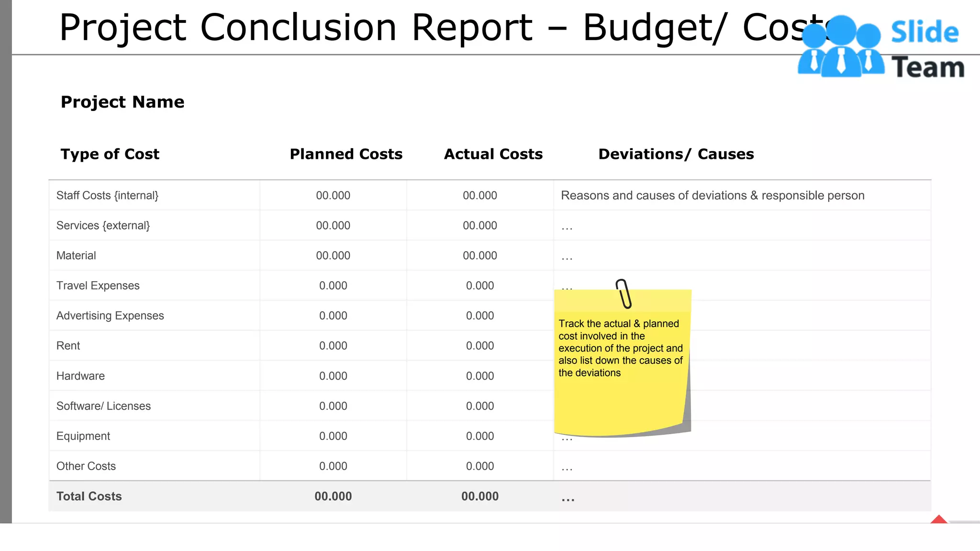Click deviation ellipsis in Services {external} row
Viewport: 980px width, 551px height.
tap(567, 229)
